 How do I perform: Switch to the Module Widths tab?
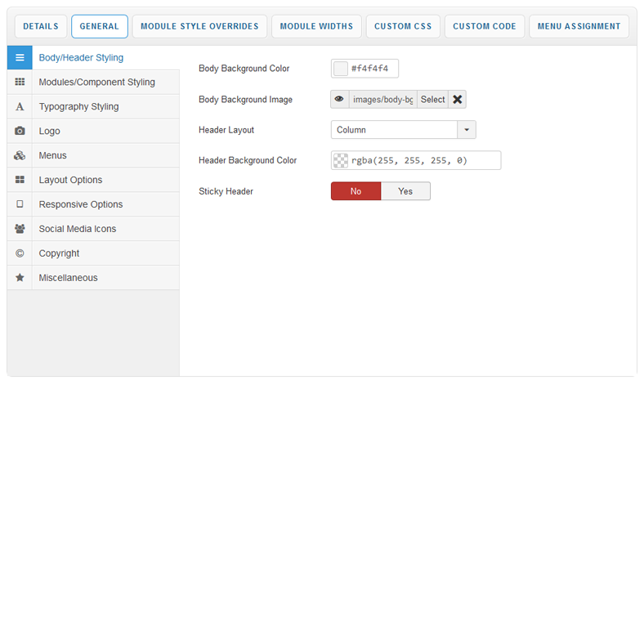tap(316, 26)
